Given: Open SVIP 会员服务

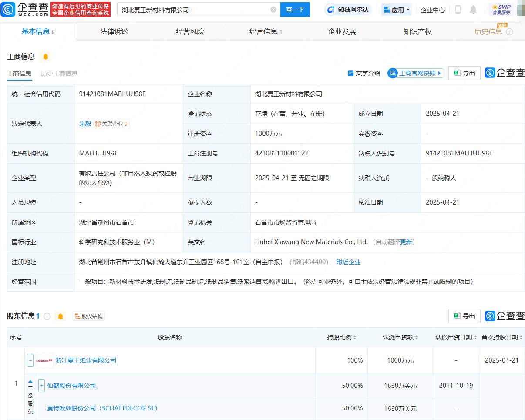Looking at the screenshot, I should point(501,10).
